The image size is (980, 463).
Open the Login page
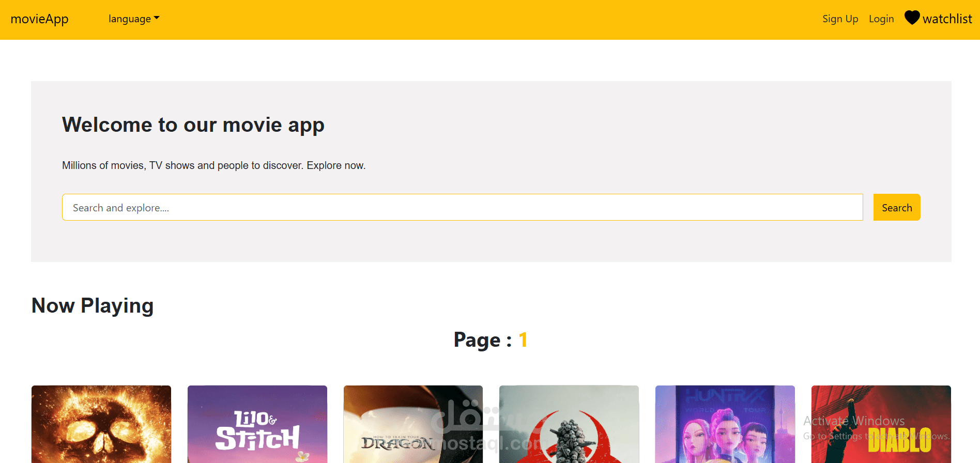[881, 19]
